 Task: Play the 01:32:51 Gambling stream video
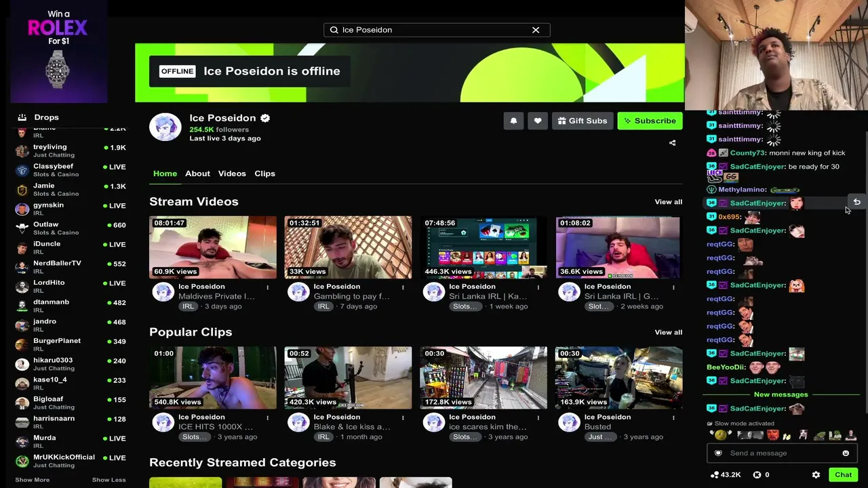pos(348,247)
